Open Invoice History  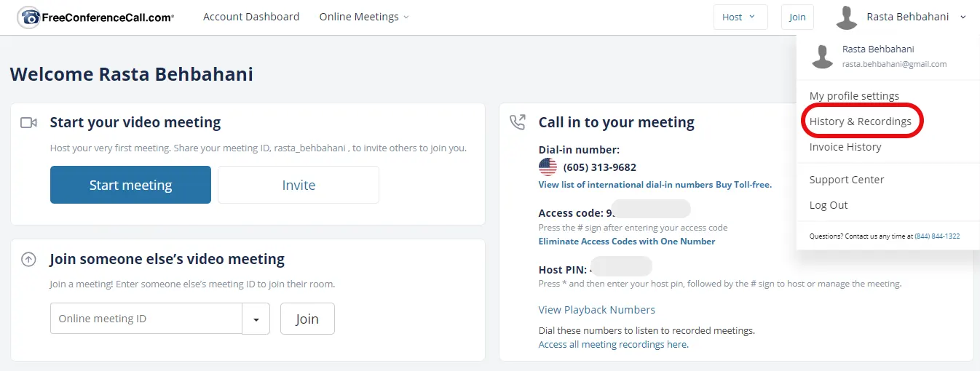click(x=845, y=147)
